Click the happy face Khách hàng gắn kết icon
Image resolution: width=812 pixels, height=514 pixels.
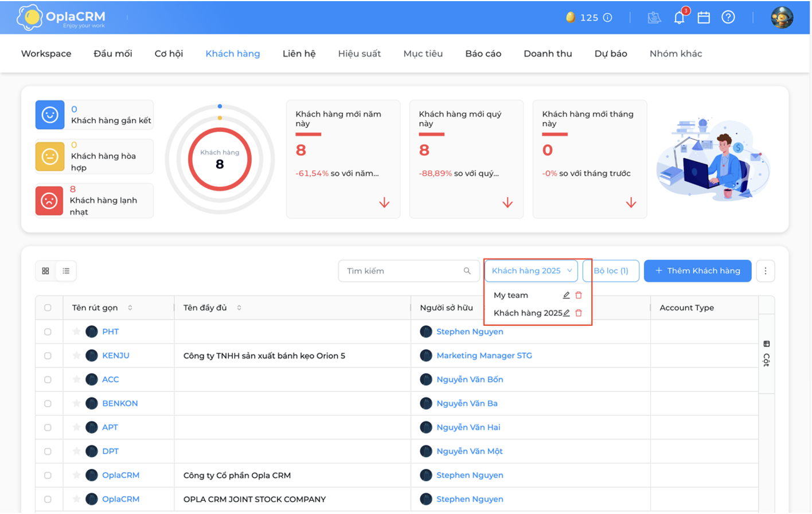[x=50, y=115]
